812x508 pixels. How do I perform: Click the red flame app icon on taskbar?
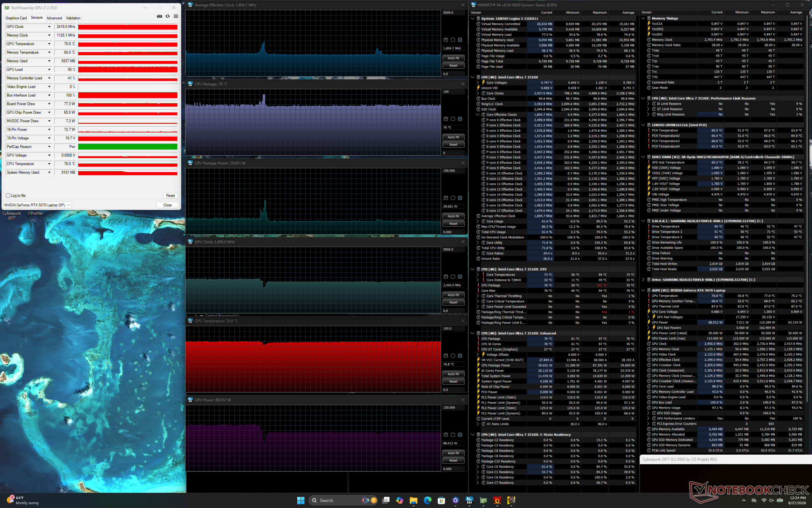(497, 500)
